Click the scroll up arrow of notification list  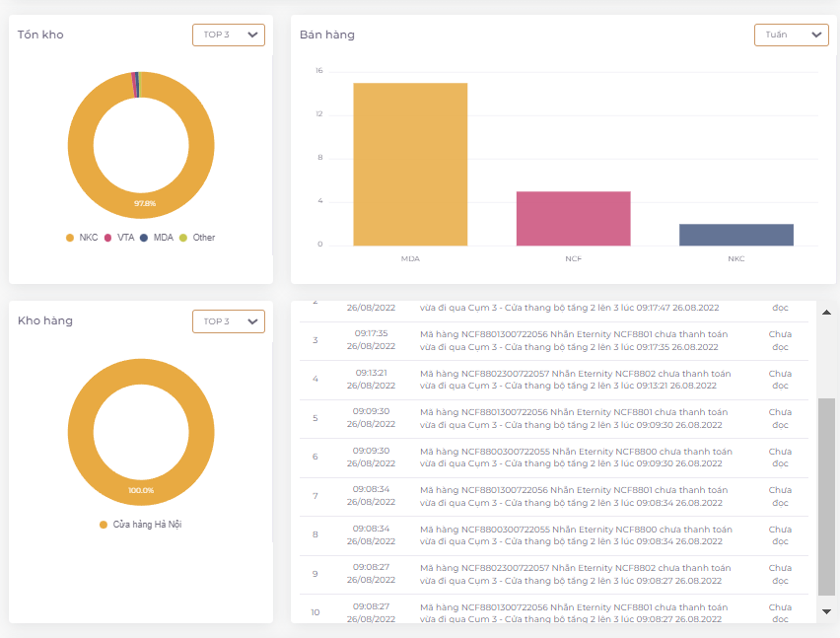click(826, 313)
